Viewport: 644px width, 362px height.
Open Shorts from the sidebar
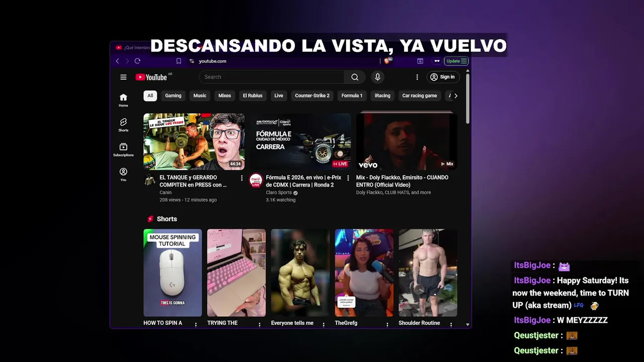tap(123, 125)
